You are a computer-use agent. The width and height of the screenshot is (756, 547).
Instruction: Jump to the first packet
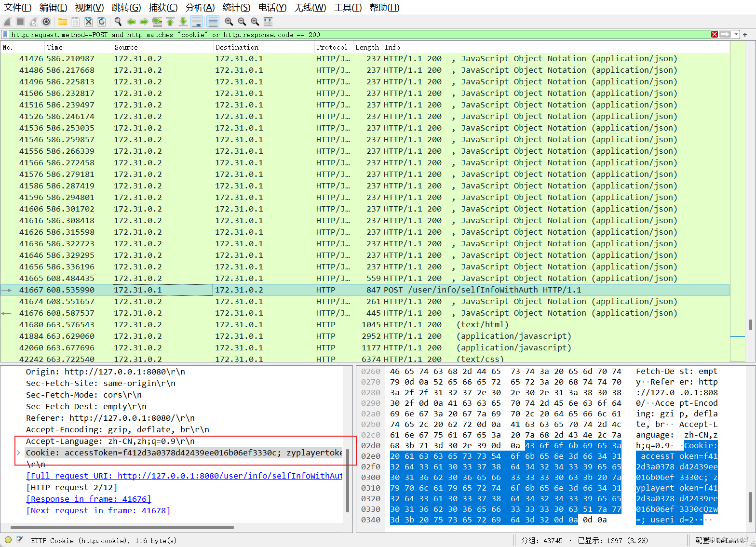point(170,22)
